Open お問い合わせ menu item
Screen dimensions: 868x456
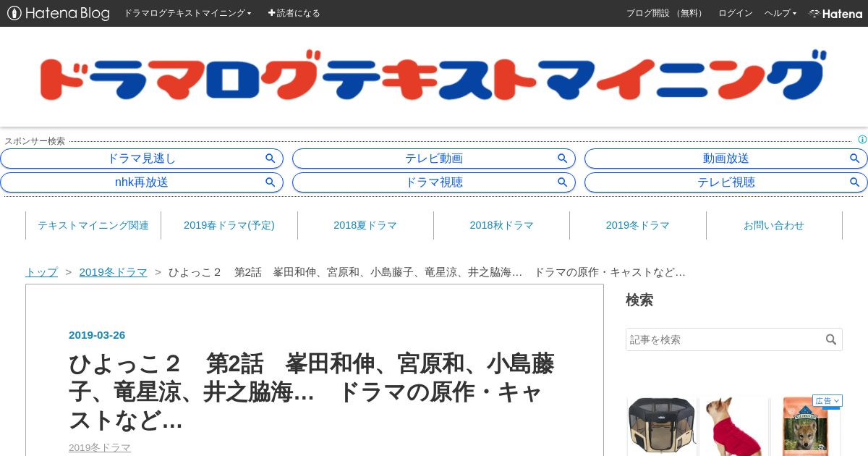[774, 225]
